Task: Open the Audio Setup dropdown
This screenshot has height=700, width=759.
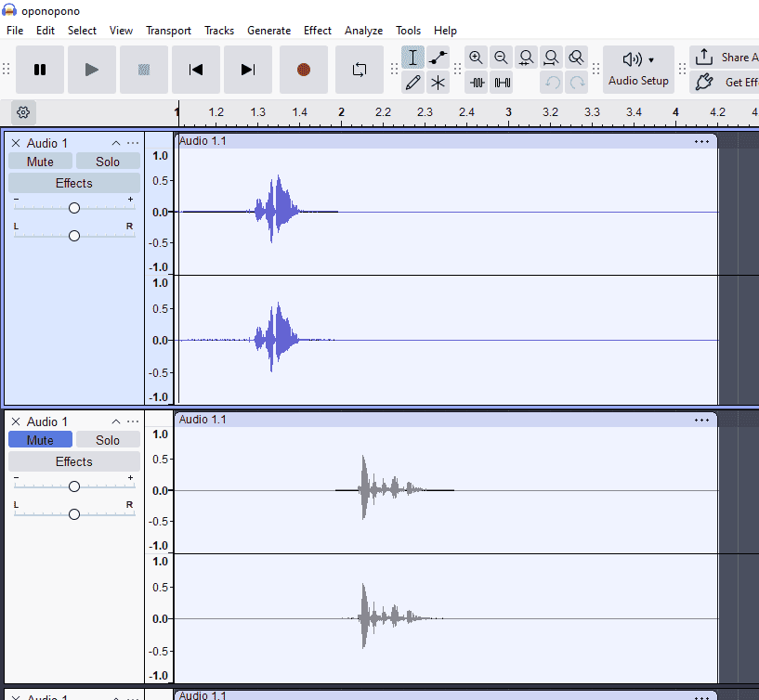Action: [638, 70]
